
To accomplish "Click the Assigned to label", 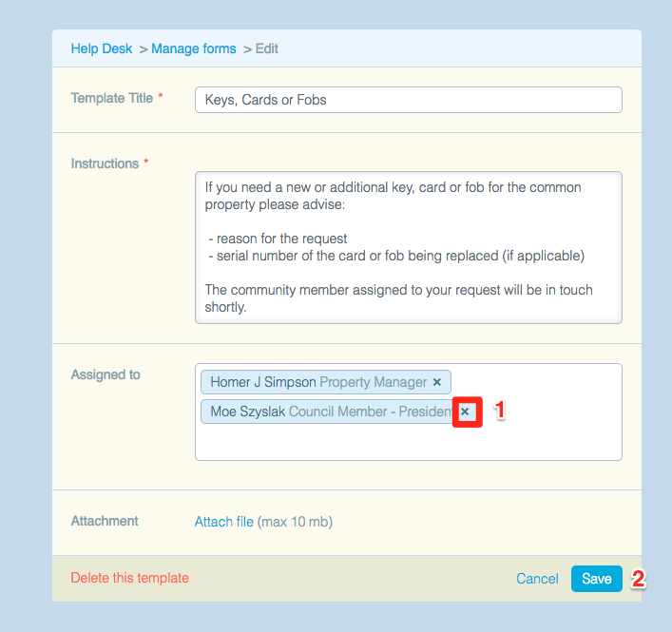I will pyautogui.click(x=106, y=374).
